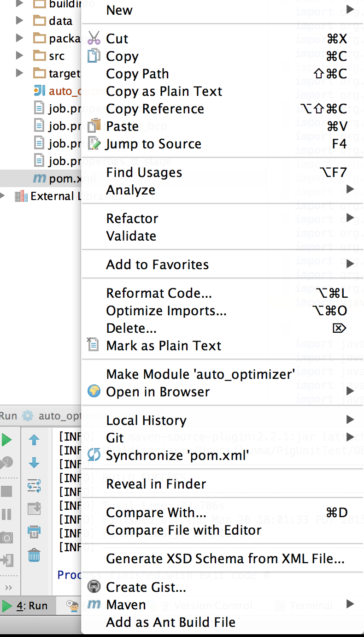Click the green Rerun play button

[x=6, y=440]
